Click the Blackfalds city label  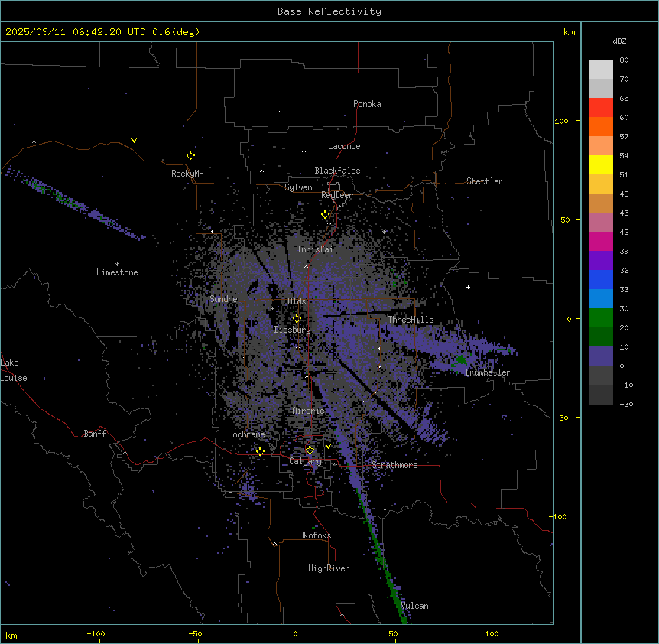point(337,171)
